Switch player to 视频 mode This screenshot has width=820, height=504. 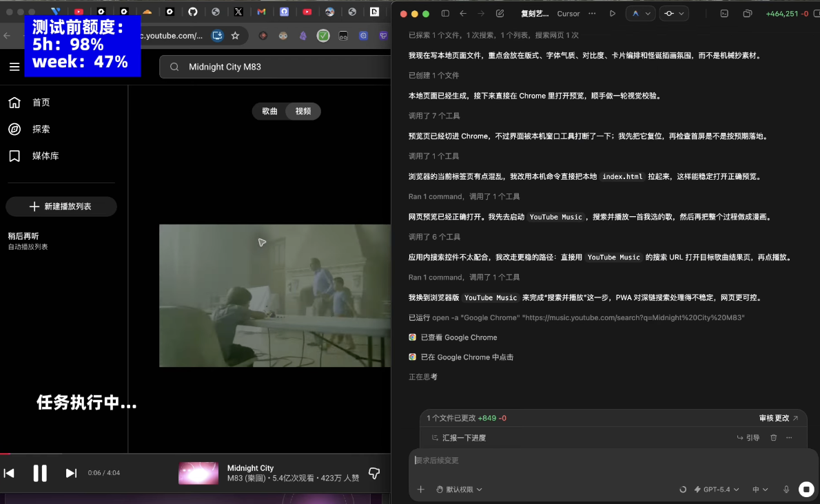click(x=303, y=111)
